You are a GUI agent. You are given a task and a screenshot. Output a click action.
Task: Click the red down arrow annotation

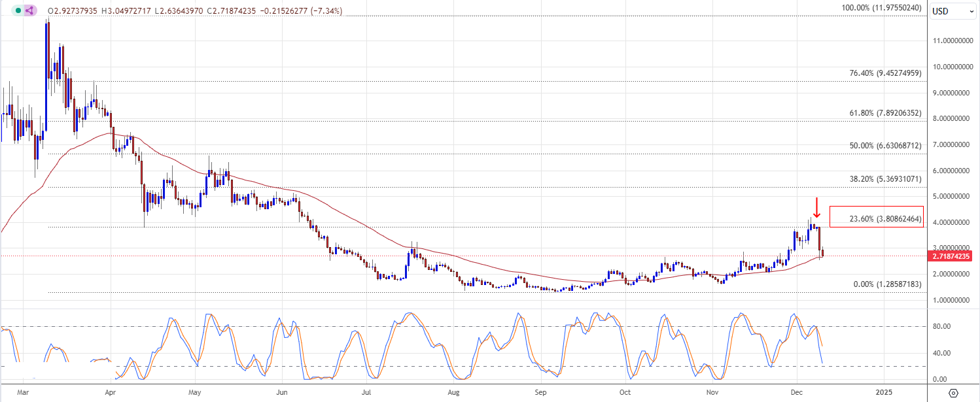click(816, 208)
